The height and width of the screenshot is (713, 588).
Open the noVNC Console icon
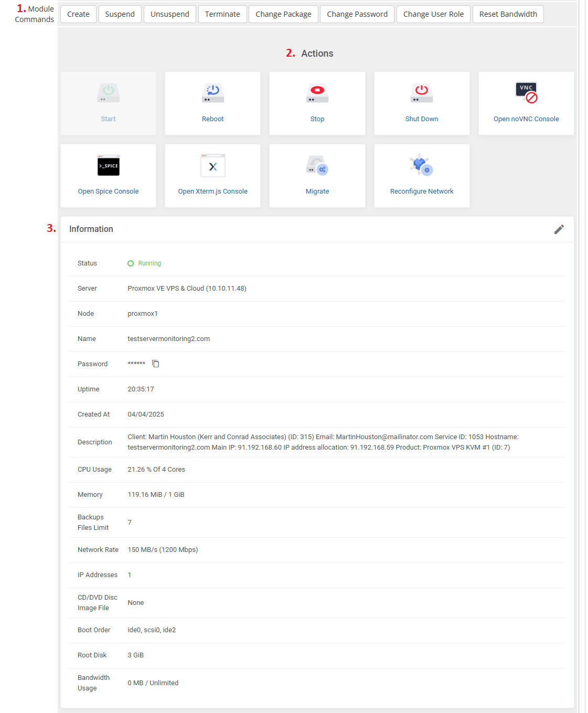coord(526,93)
